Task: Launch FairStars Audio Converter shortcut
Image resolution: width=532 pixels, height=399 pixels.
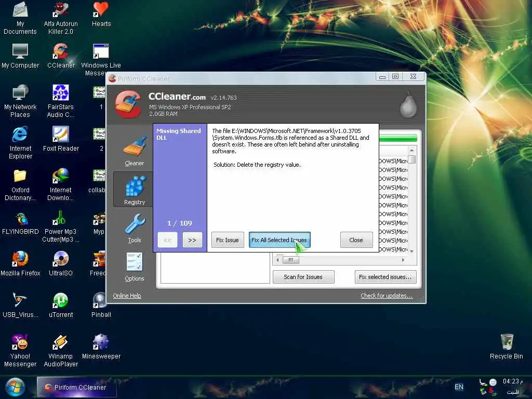Action: pos(61,101)
